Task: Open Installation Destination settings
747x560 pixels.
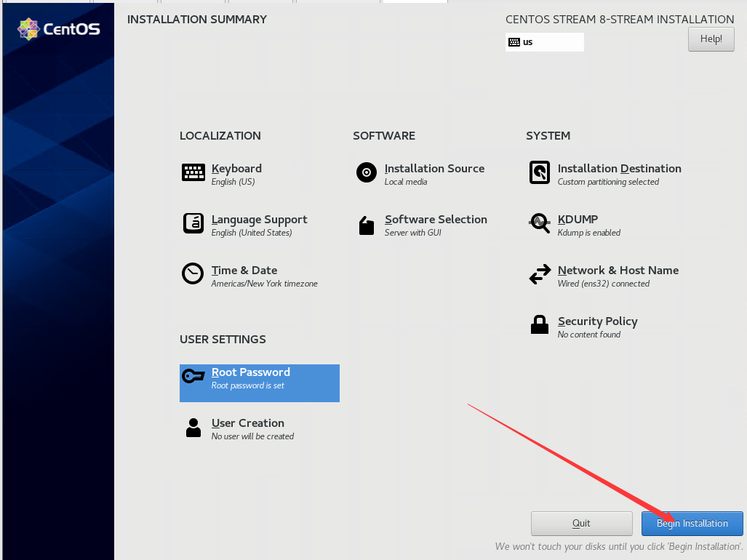Action: (619, 169)
